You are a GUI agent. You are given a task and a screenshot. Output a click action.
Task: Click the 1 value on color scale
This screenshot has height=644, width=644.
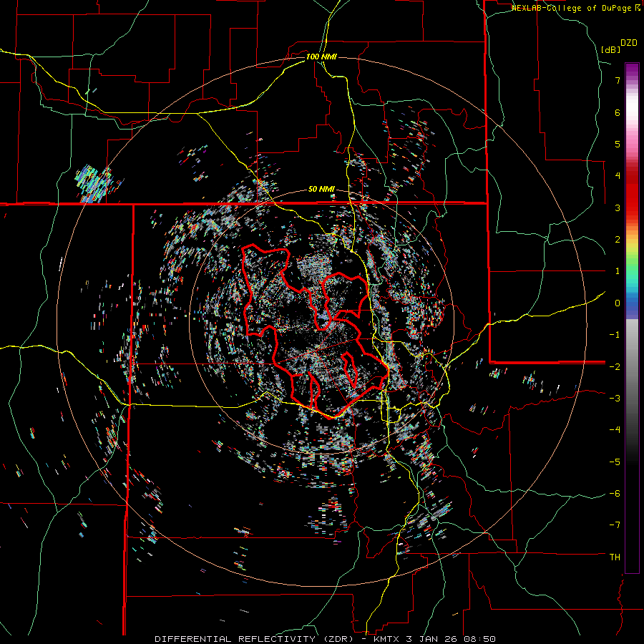click(x=618, y=271)
